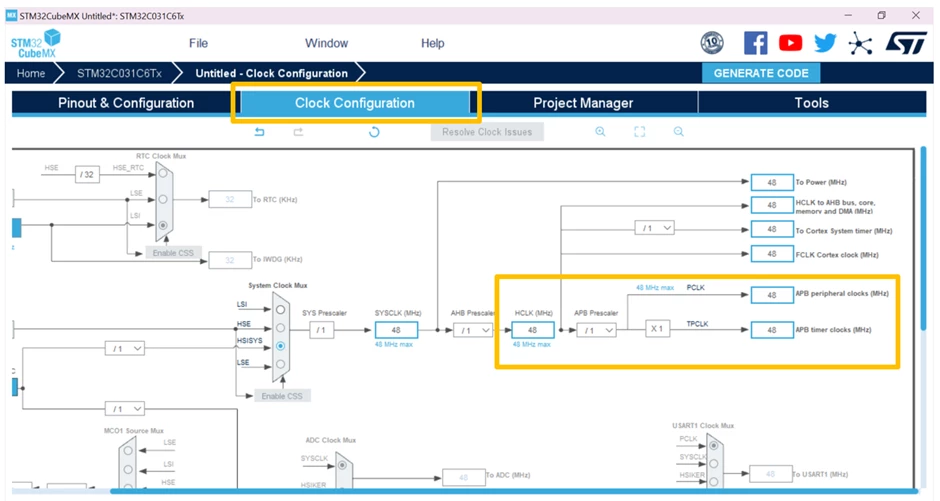Click the HCLK (MHz) value field
Screen dimensions: 940x501
click(532, 330)
